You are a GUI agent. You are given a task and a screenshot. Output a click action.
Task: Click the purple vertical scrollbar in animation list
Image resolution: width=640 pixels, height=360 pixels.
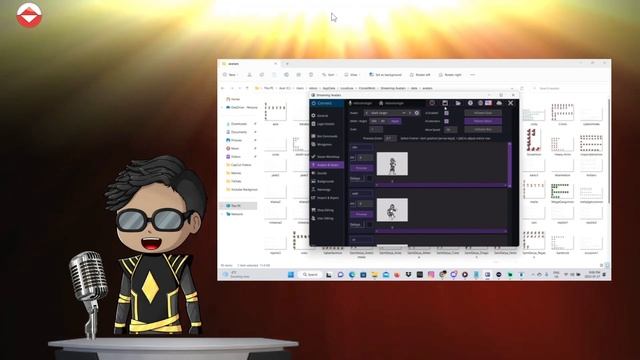click(x=509, y=165)
